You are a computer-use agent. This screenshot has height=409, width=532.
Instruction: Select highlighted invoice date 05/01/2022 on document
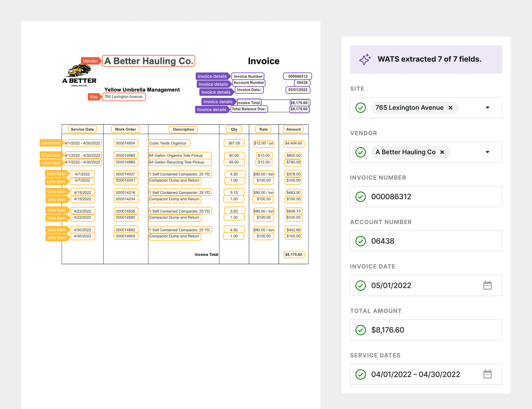click(298, 90)
